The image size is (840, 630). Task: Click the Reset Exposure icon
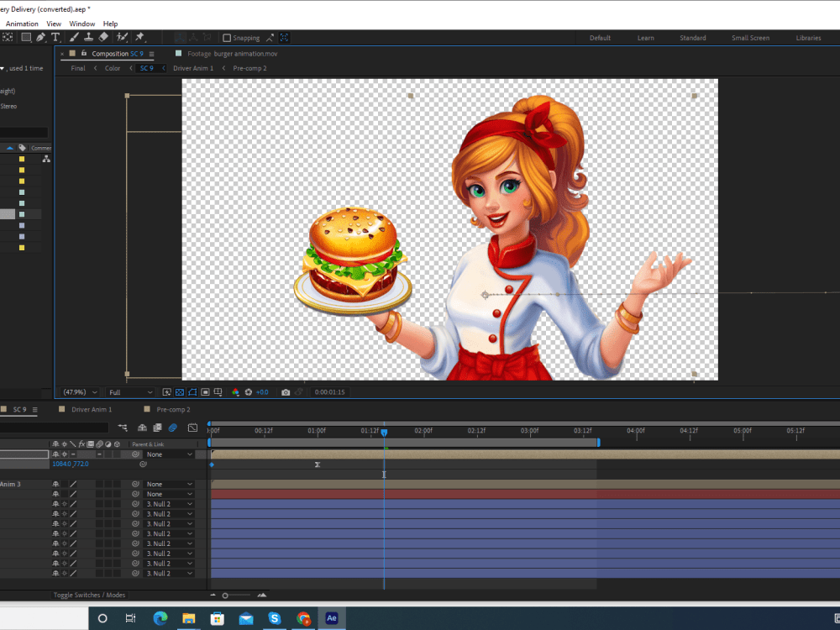coord(248,392)
